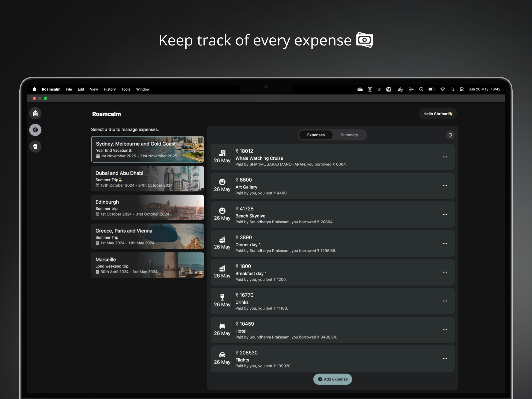Open options for Drinks expense
Viewport: 532px width, 399px height.
click(x=445, y=301)
